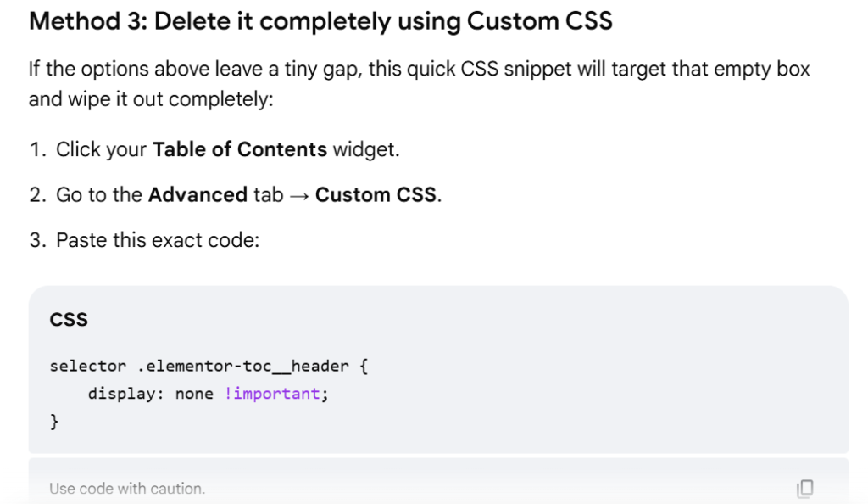Click the list number 2 marker
The image size is (868, 504).
coord(37,195)
